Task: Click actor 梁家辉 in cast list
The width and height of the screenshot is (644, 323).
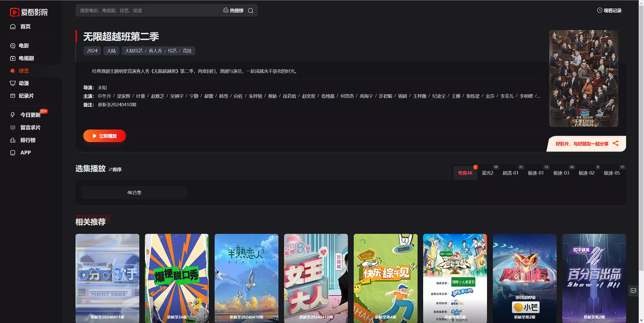Action: [124, 96]
